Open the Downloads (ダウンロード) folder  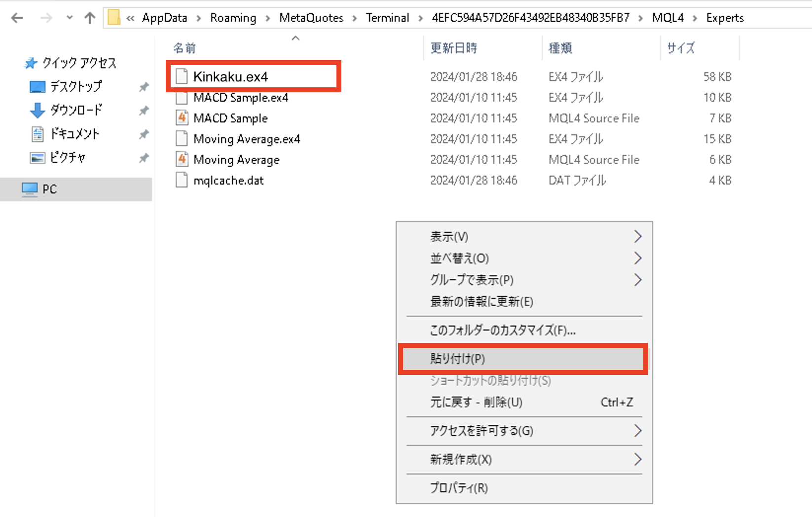75,110
